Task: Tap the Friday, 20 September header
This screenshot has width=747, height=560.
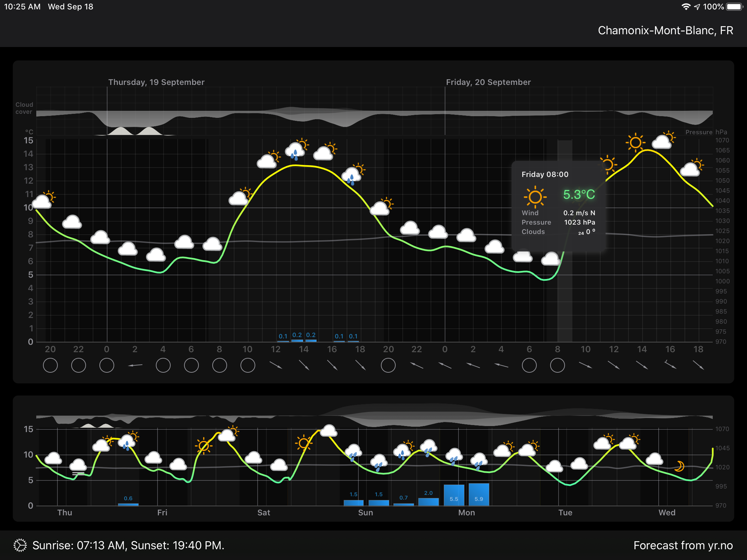Action: pos(488,82)
